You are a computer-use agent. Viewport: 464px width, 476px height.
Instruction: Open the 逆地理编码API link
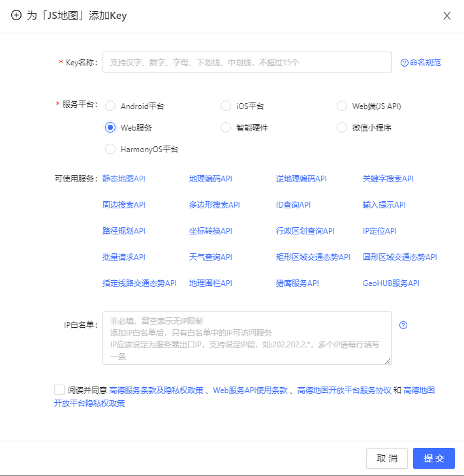pos(302,179)
